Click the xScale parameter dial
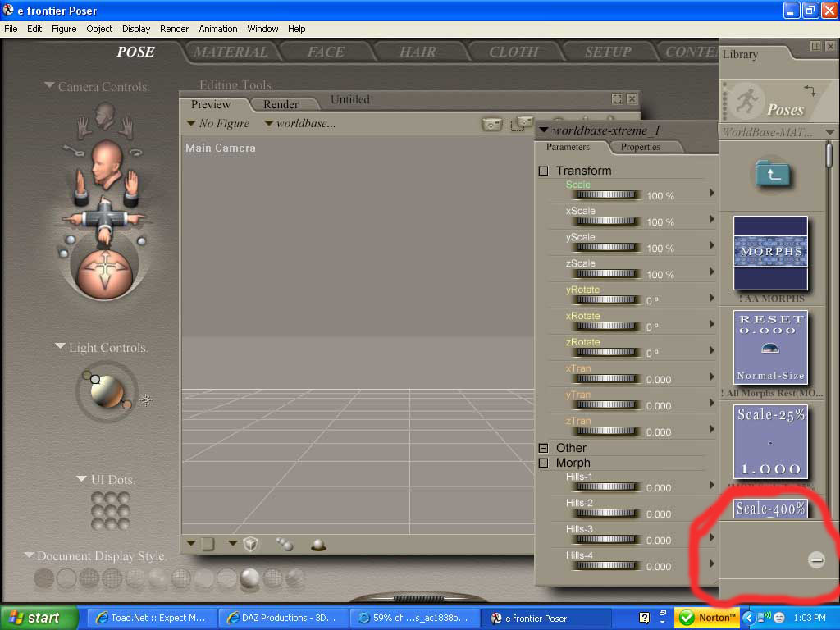The image size is (840, 630). (x=607, y=221)
